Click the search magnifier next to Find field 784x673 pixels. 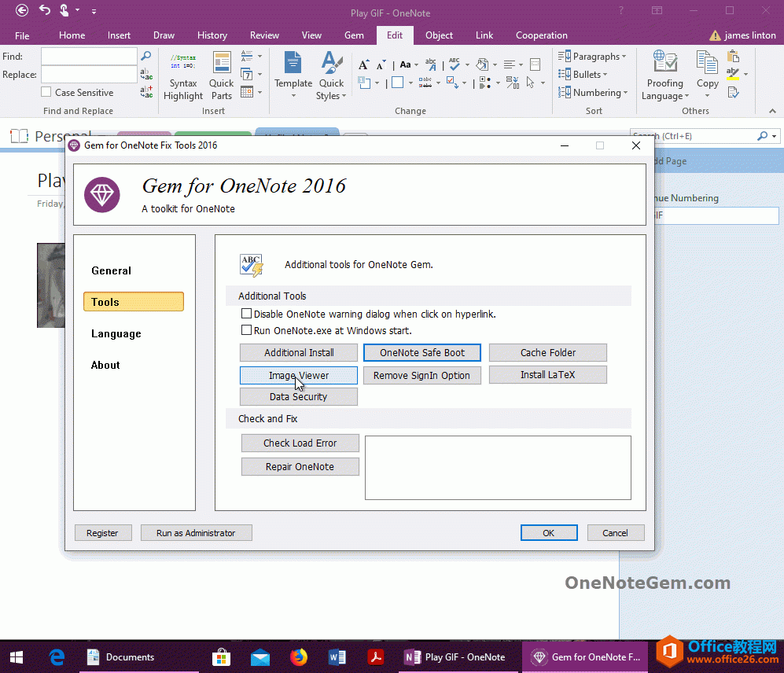click(145, 56)
